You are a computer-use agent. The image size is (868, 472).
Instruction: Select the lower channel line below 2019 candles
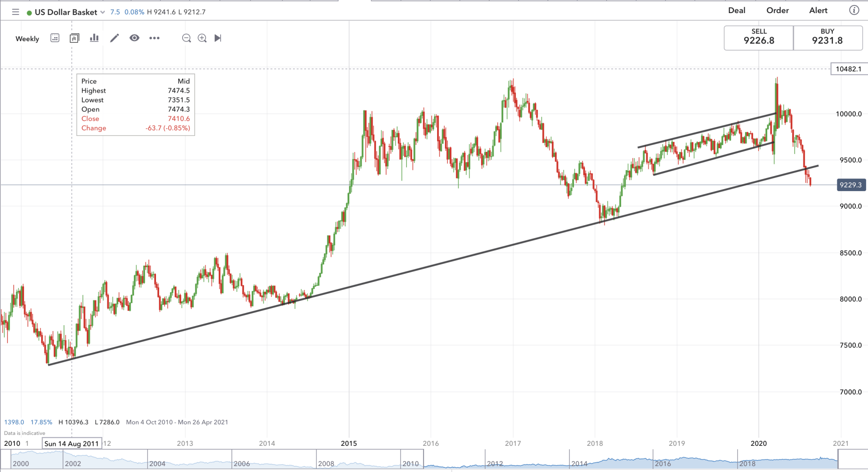[714, 159]
